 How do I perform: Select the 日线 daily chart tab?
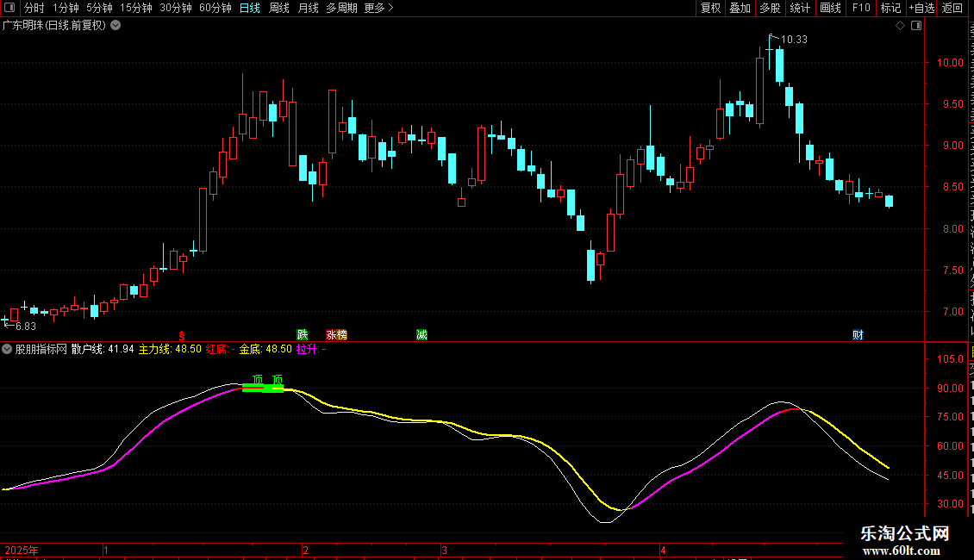[x=250, y=8]
